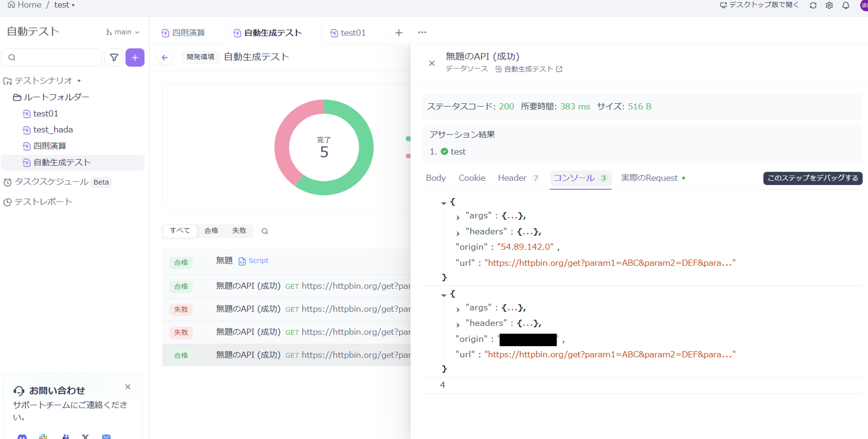Click the filter funnel icon in sidebar
868x439 pixels.
(114, 58)
